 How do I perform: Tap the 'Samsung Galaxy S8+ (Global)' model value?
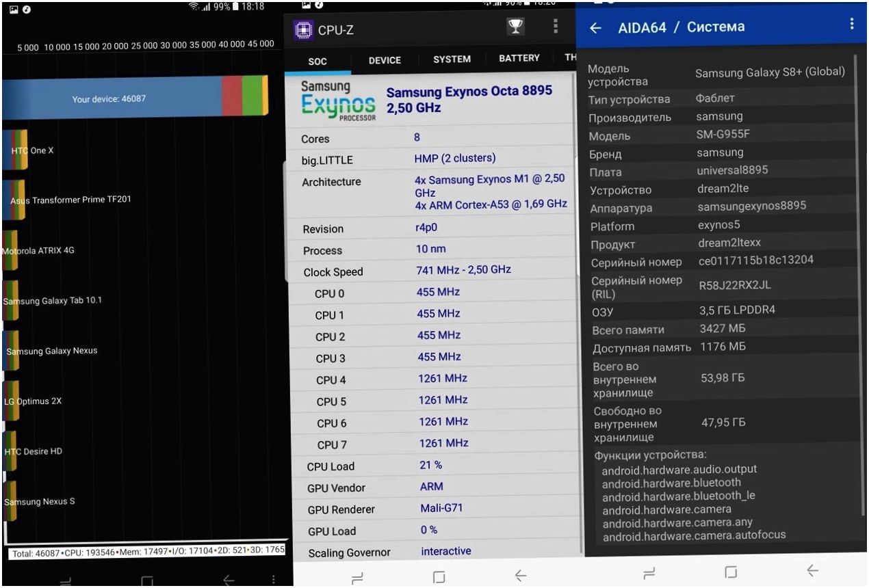[770, 72]
